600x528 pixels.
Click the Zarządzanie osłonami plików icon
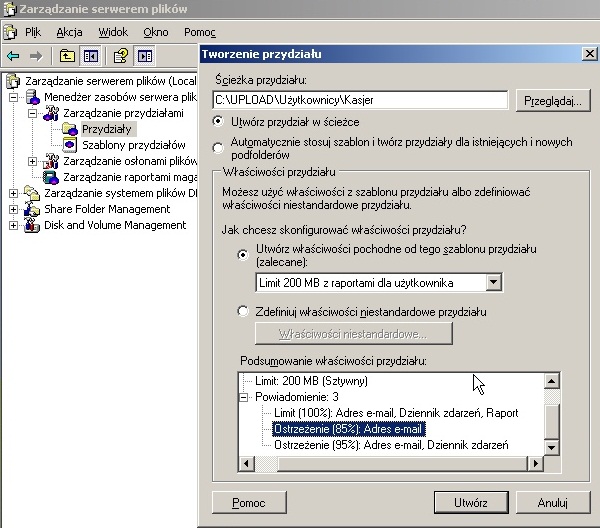click(x=51, y=161)
